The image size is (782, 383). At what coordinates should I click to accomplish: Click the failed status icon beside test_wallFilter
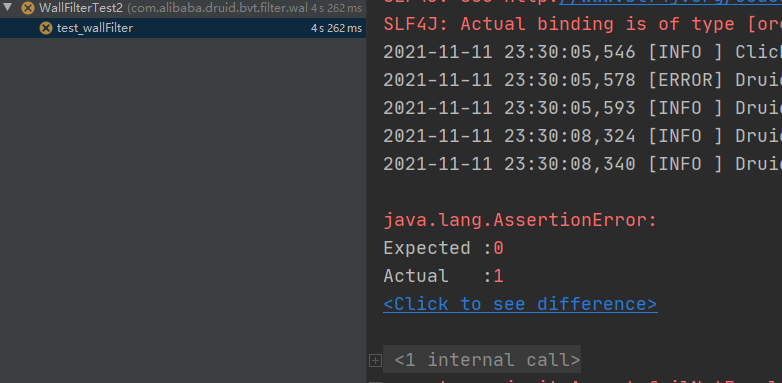click(x=46, y=28)
